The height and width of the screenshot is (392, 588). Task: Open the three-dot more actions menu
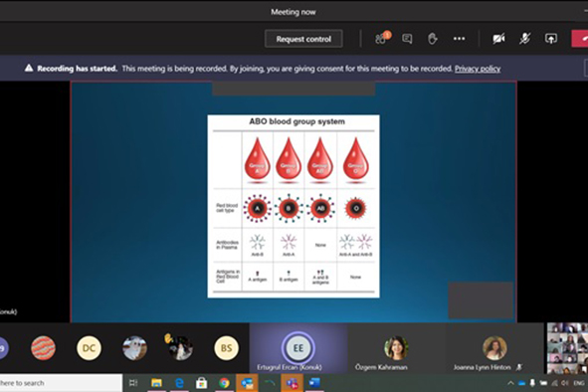click(459, 39)
